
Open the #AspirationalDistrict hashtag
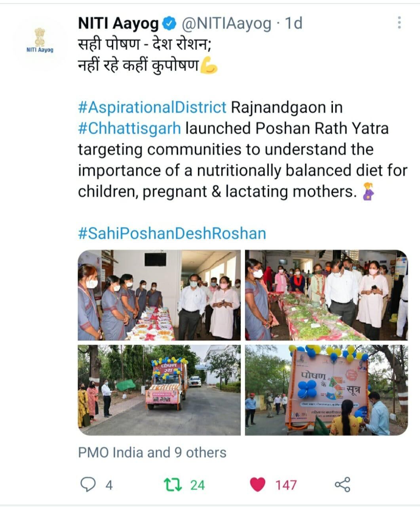click(152, 107)
